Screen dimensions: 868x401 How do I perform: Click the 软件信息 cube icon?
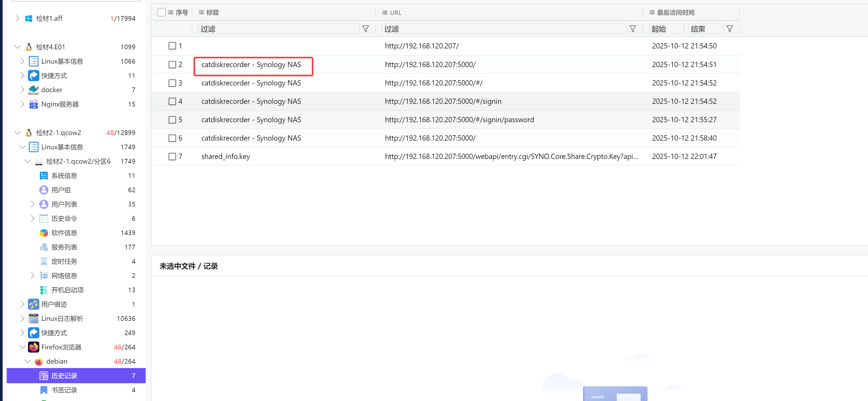pyautogui.click(x=43, y=233)
